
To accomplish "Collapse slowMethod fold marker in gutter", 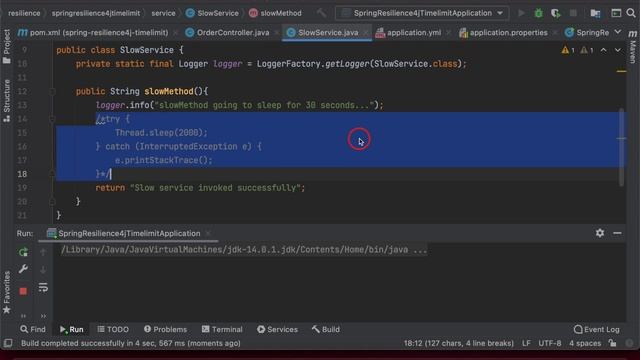I will point(52,91).
